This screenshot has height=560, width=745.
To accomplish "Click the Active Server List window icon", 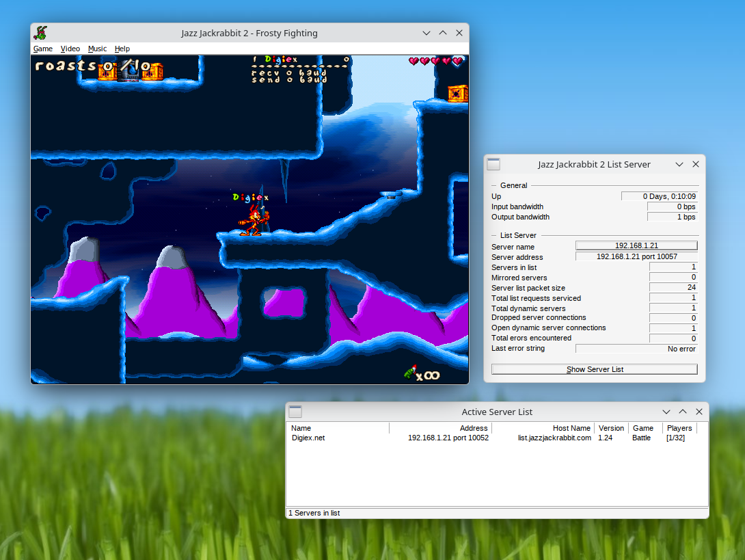I will click(295, 412).
